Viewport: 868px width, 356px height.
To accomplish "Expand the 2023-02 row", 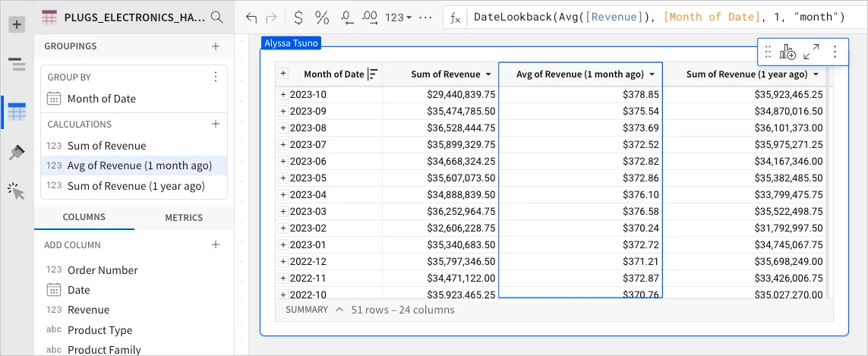I will coord(282,228).
